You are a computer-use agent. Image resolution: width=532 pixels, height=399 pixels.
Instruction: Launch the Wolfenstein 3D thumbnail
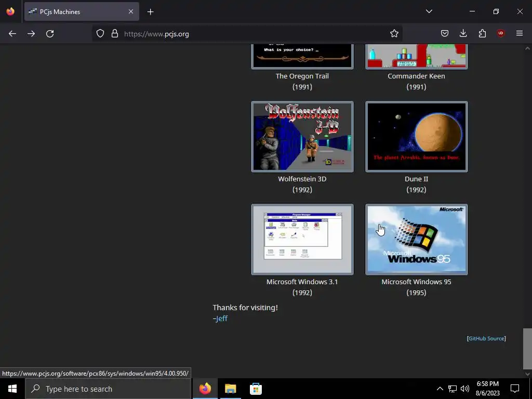[302, 137]
